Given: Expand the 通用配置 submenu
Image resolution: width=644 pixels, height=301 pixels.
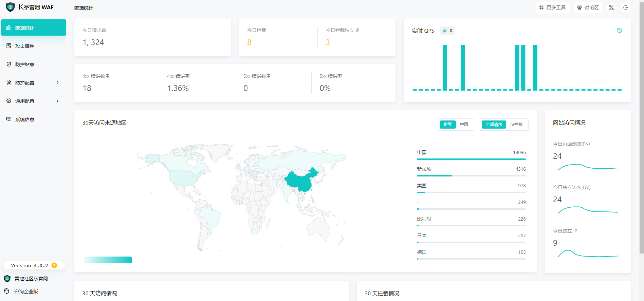Looking at the screenshot, I should point(33,101).
